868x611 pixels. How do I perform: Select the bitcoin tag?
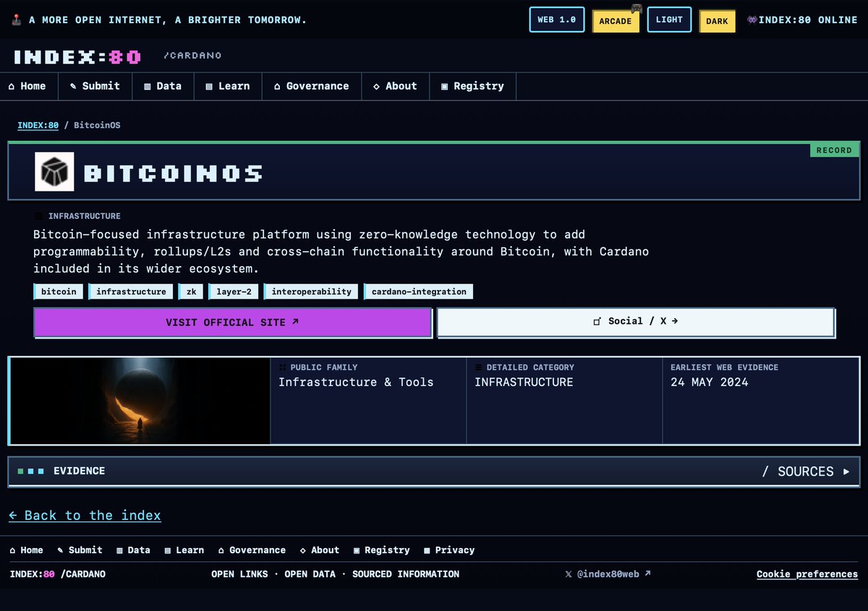[59, 291]
